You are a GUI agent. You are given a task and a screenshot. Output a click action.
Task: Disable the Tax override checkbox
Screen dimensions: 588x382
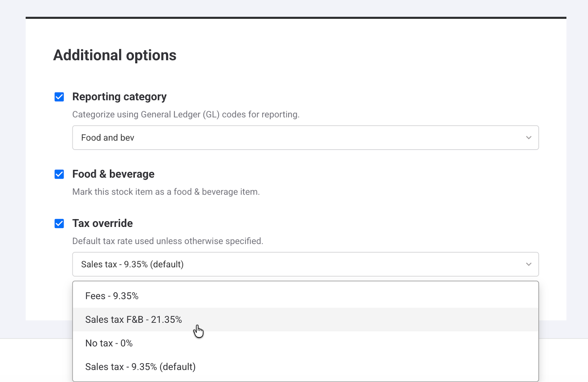tap(59, 224)
